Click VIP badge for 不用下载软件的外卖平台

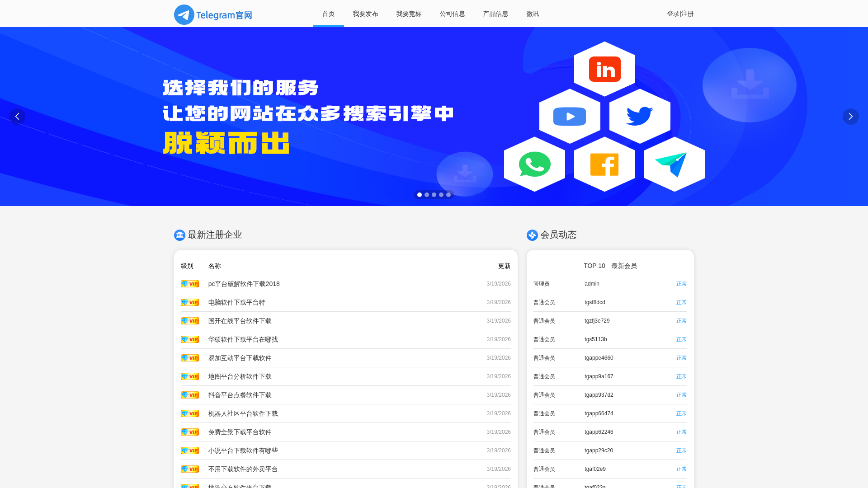[x=190, y=469]
